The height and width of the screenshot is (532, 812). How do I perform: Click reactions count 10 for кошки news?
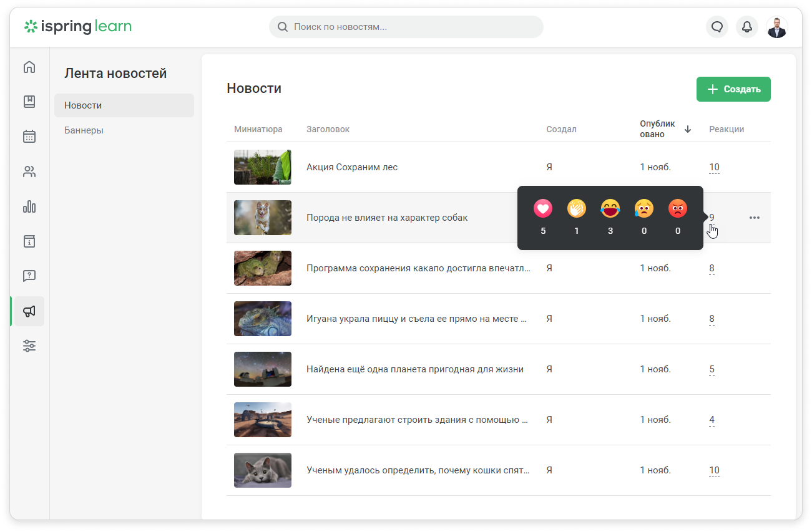[x=714, y=470]
